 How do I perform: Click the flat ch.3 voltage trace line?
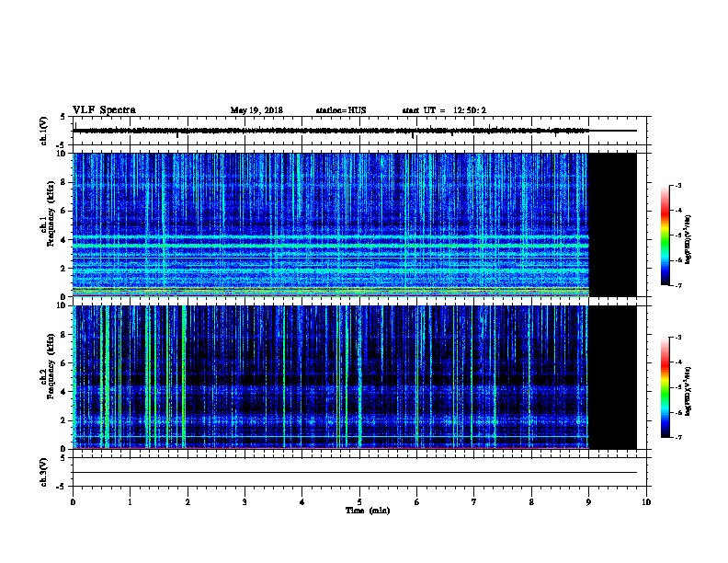pos(355,473)
